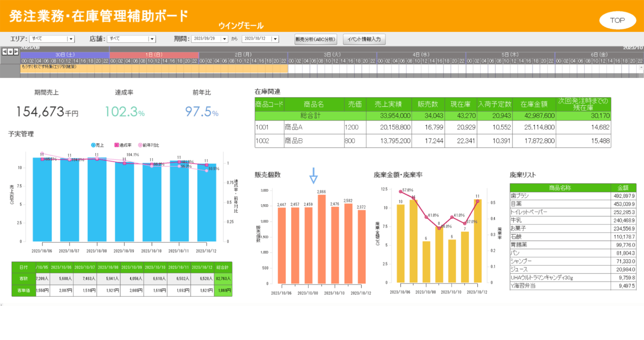Click the timeline previous arrow button
644x340 pixels.
tap(5, 52)
